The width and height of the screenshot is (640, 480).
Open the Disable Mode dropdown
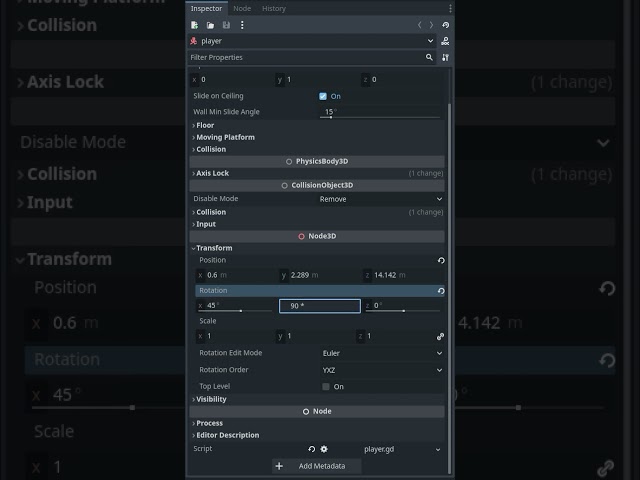380,199
